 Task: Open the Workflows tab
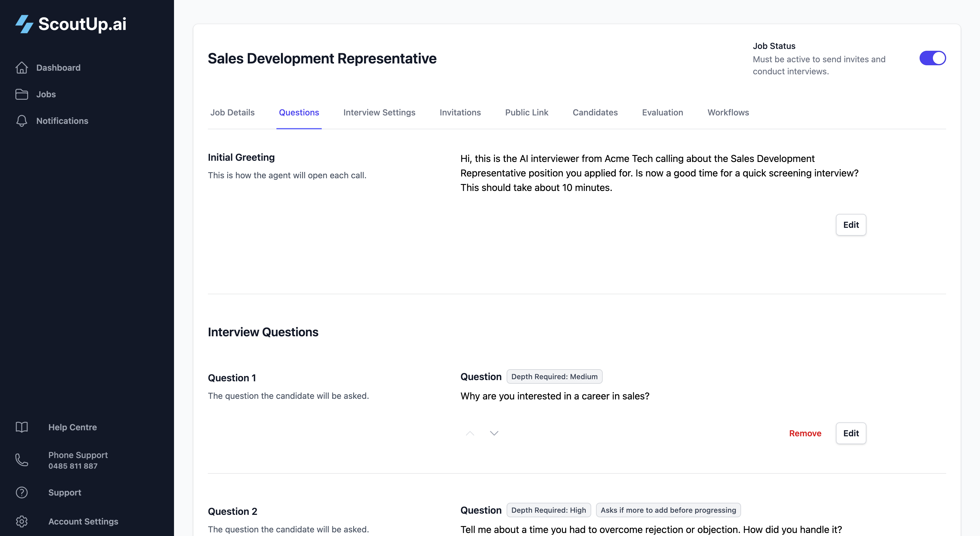pos(728,112)
